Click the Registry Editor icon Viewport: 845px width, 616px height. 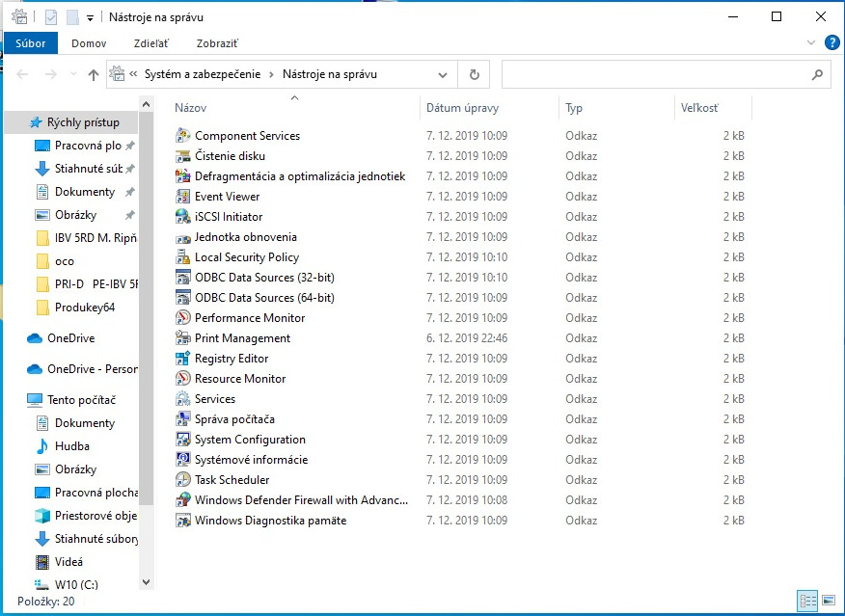click(182, 358)
